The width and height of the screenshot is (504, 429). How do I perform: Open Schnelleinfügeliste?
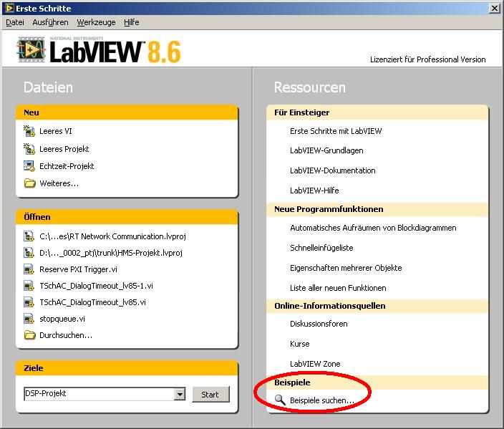click(x=321, y=248)
